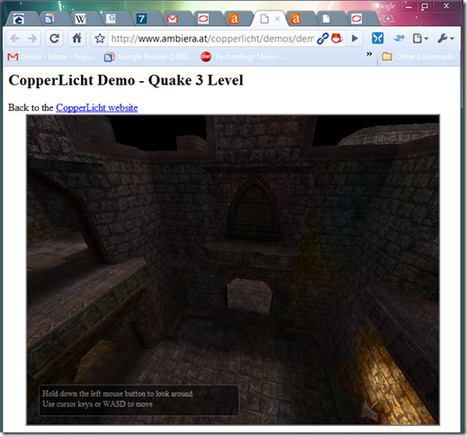Click the address bar URL field
467x436 pixels.
(212, 39)
